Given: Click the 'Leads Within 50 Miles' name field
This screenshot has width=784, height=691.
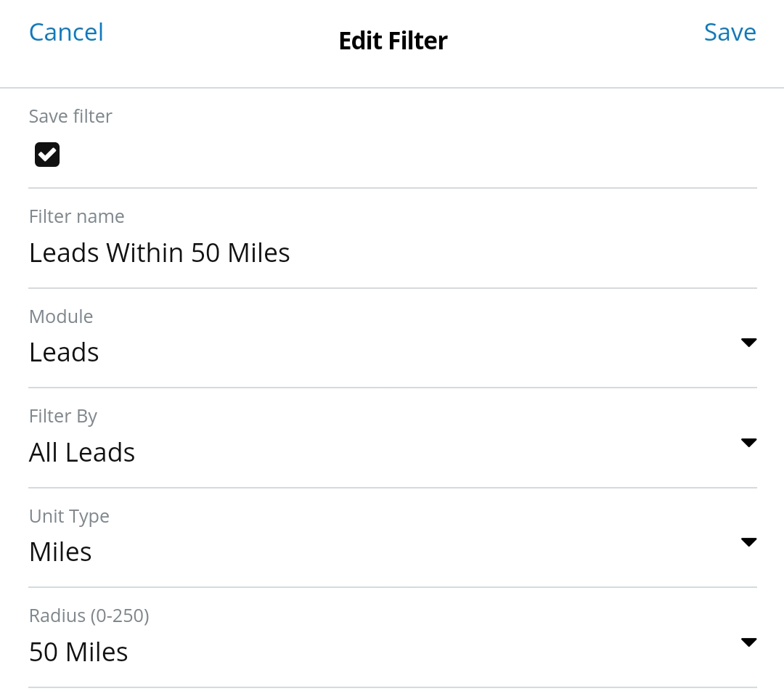Looking at the screenshot, I should [160, 253].
